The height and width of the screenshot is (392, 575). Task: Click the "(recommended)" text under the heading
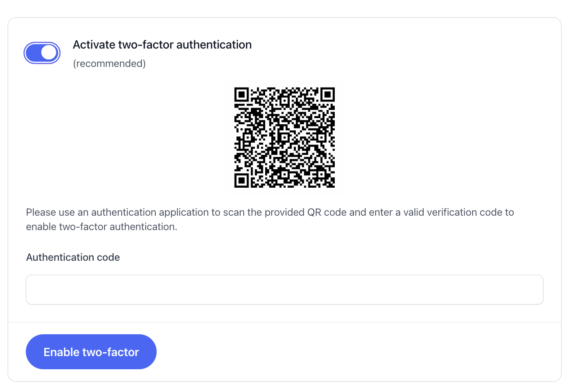coord(109,64)
